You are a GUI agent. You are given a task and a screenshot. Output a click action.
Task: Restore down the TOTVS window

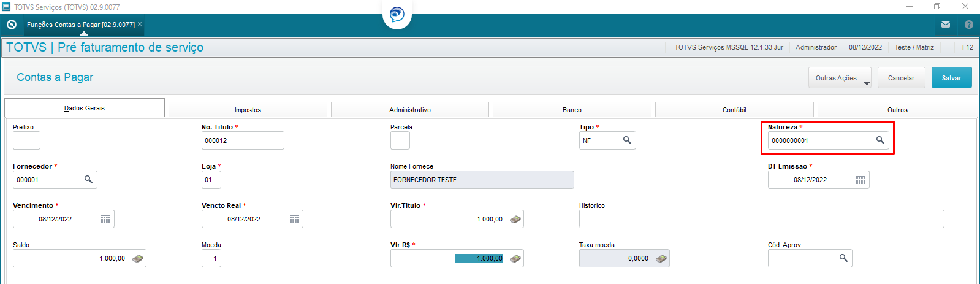(x=937, y=7)
